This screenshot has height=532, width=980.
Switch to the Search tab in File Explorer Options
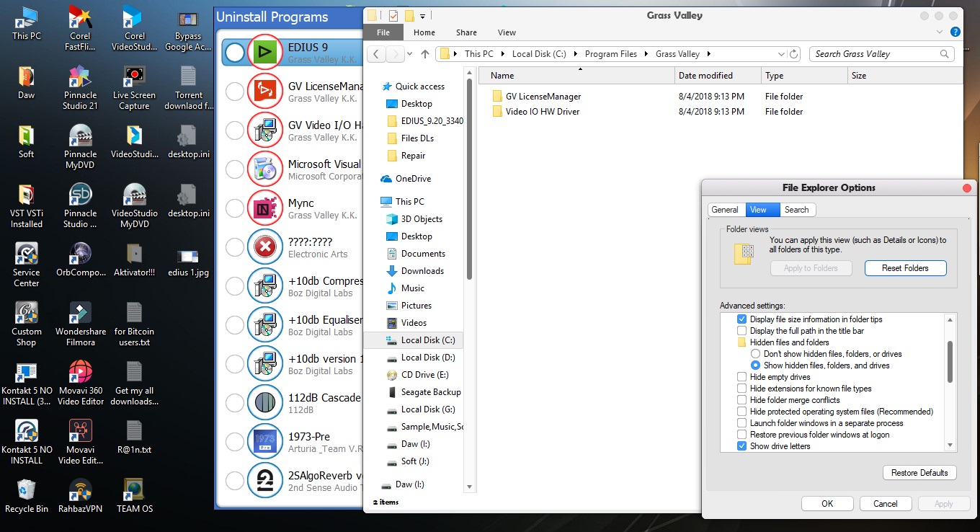click(x=796, y=210)
